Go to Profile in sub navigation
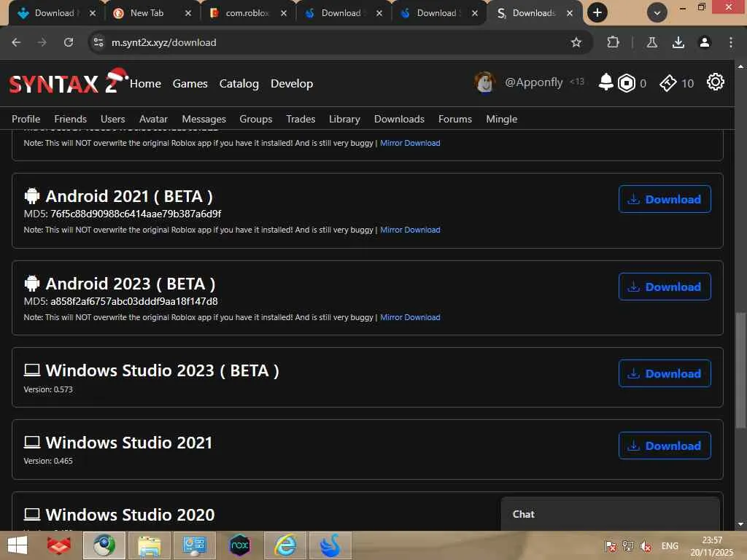This screenshot has width=747, height=560. [26, 119]
